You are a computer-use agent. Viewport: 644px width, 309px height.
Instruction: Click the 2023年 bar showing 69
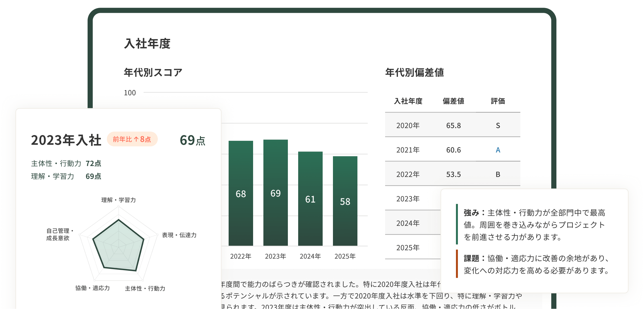click(275, 192)
